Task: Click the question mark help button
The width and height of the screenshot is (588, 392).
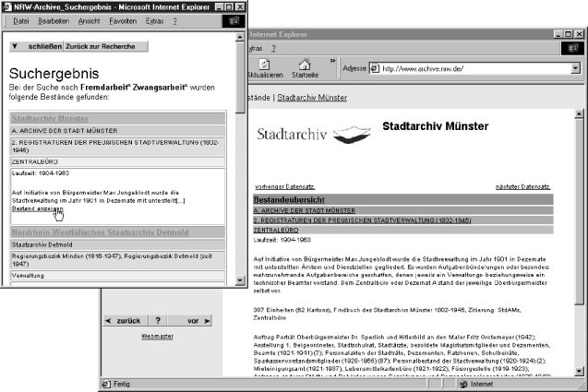Action: [158, 321]
